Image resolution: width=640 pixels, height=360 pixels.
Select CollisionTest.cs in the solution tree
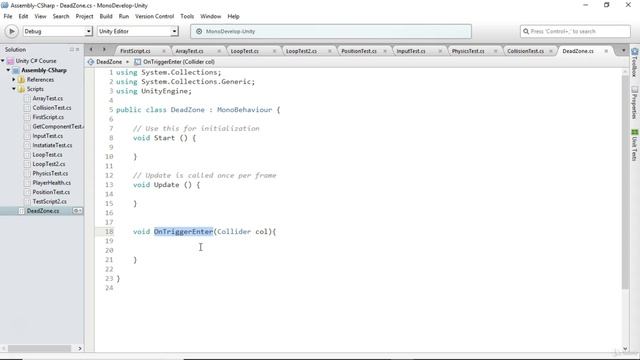52,108
